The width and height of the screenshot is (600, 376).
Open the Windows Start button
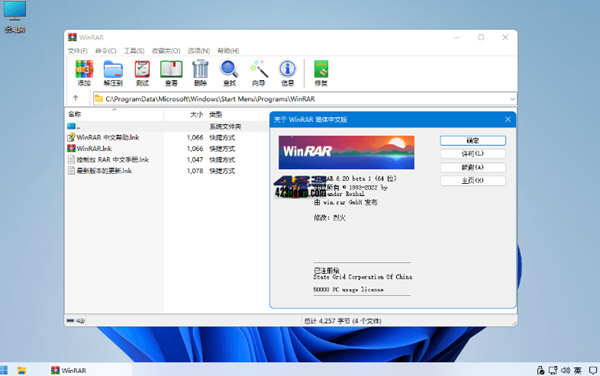click(x=3, y=370)
